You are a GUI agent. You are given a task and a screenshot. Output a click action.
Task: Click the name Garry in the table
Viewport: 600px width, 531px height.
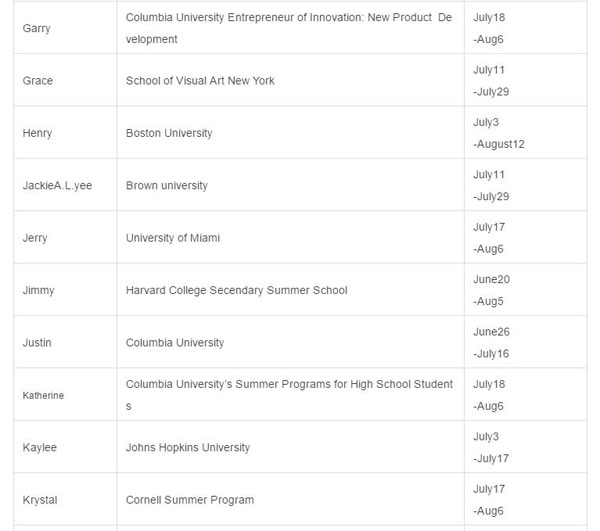tap(36, 28)
